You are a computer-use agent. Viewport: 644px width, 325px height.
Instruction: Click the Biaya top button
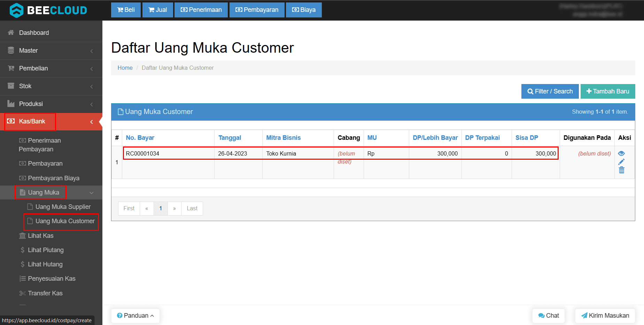tap(304, 10)
